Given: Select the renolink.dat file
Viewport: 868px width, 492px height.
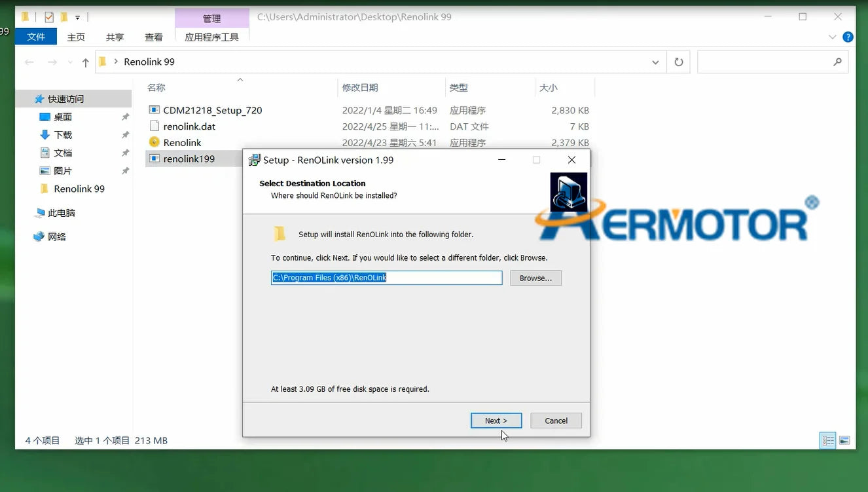Looking at the screenshot, I should pyautogui.click(x=189, y=126).
